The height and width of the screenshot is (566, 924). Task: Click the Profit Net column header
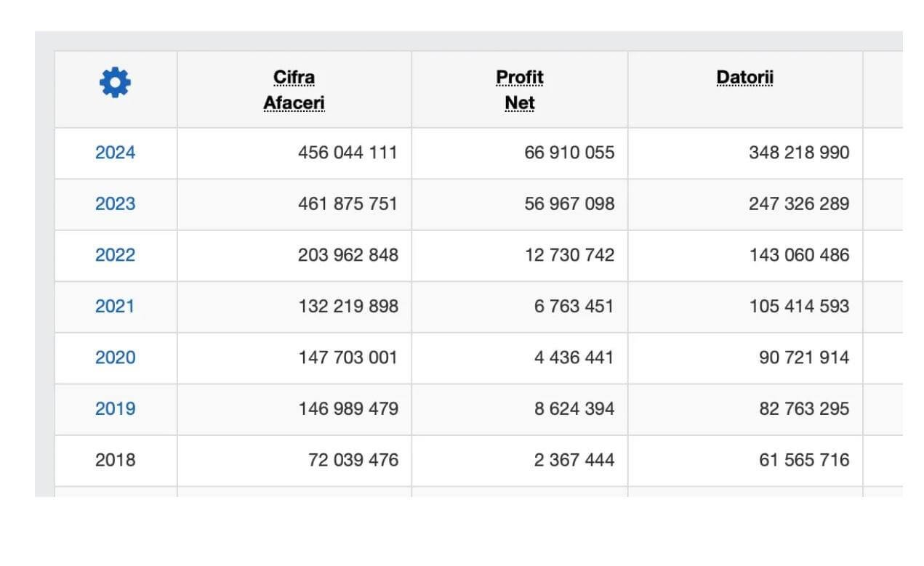tap(520, 90)
